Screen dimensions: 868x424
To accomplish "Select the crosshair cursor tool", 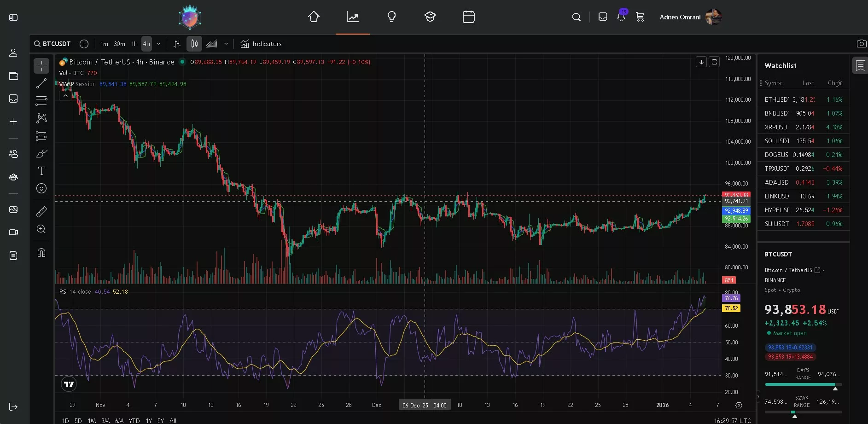I will click(41, 66).
